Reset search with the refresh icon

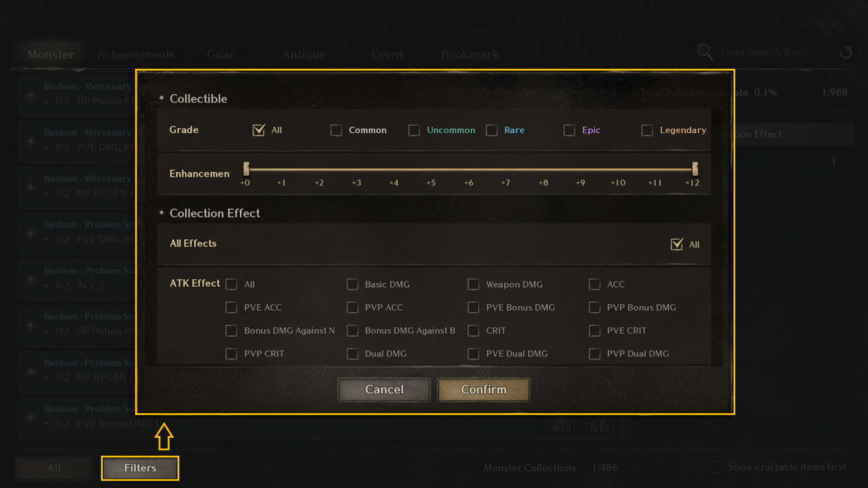(845, 53)
